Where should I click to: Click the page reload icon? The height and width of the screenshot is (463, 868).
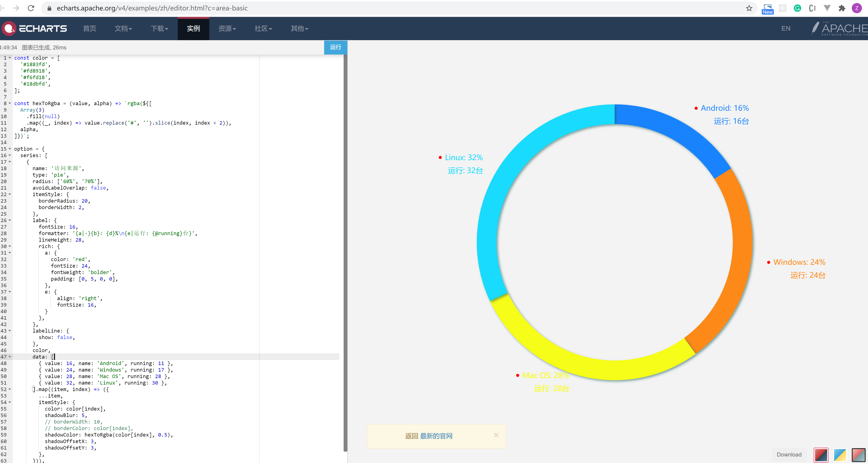pos(31,8)
